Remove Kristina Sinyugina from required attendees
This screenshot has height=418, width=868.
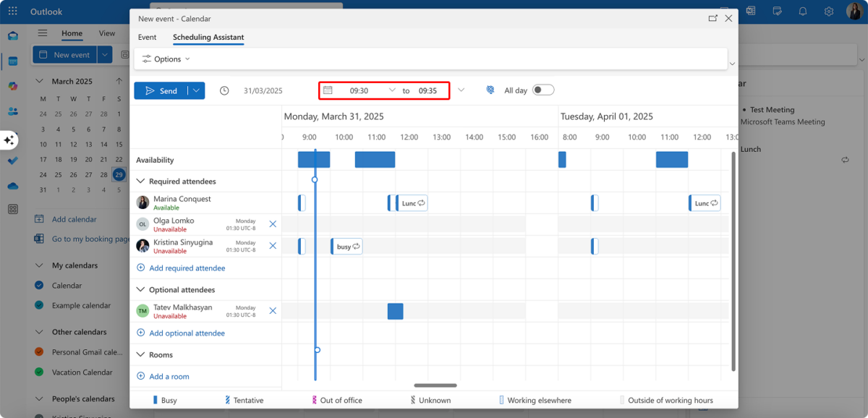tap(273, 245)
